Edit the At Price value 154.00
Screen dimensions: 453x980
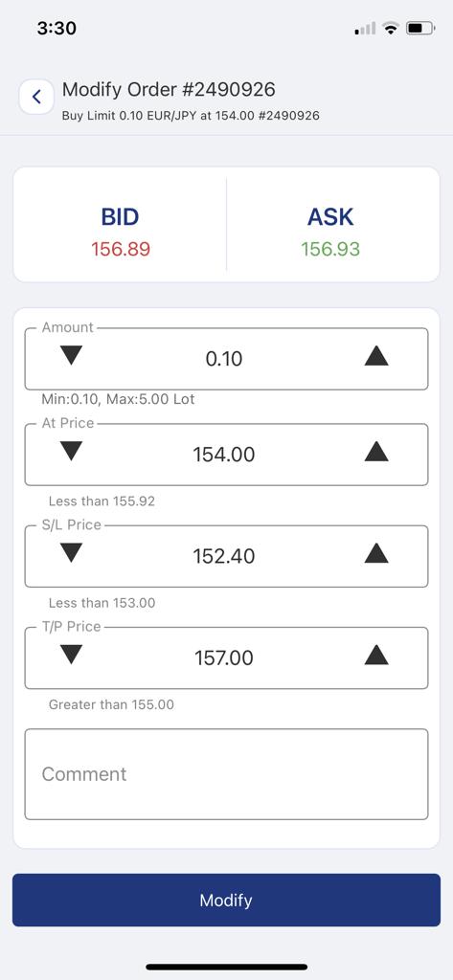(224, 455)
